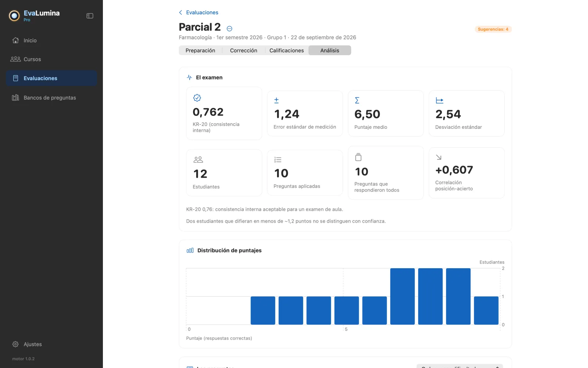Click the 12 Estudiantes value
588x368 pixels.
point(200,174)
